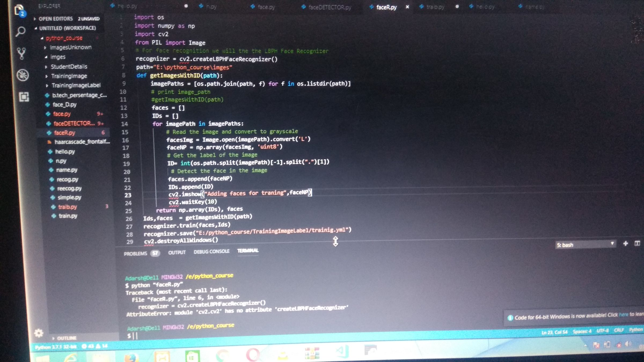Image resolution: width=644 pixels, height=362 pixels.
Task: Open the Source Control view icon
Action: point(21,53)
